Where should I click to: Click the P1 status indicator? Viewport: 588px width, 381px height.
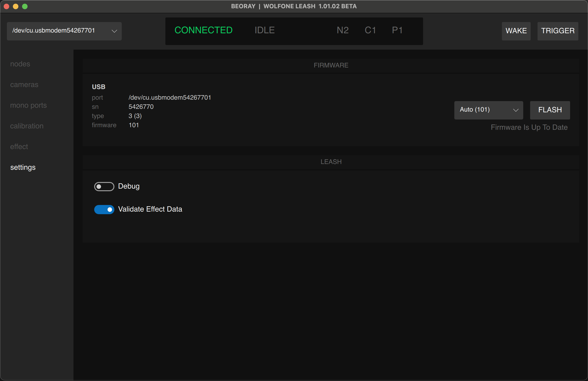click(x=397, y=30)
